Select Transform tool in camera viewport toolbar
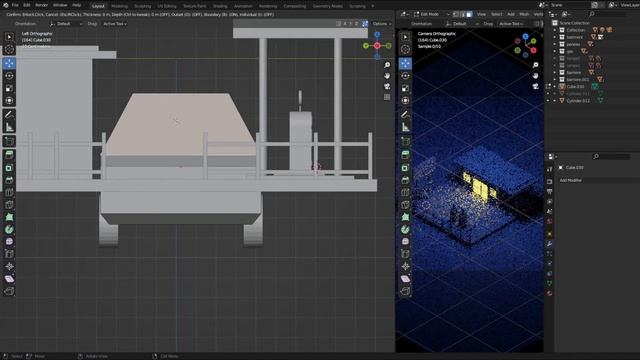 (405, 100)
